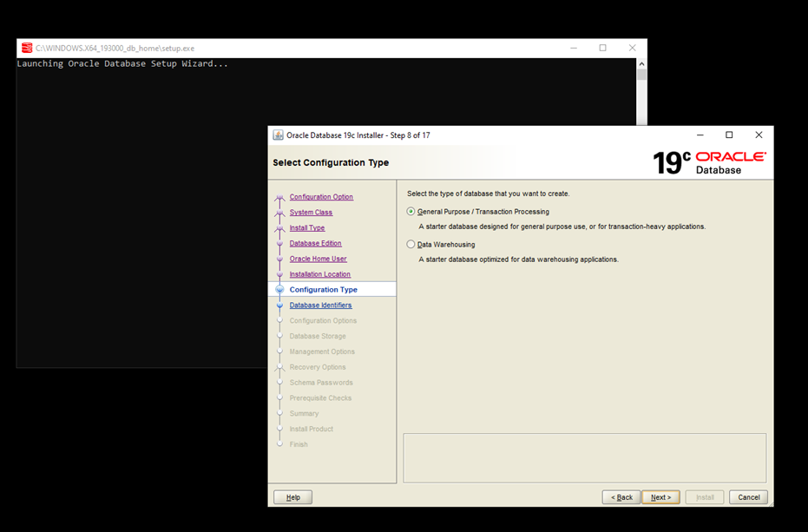Screen dimensions: 808x532
Task: Click 'Select the type of database' instruction text
Action: click(x=488, y=194)
